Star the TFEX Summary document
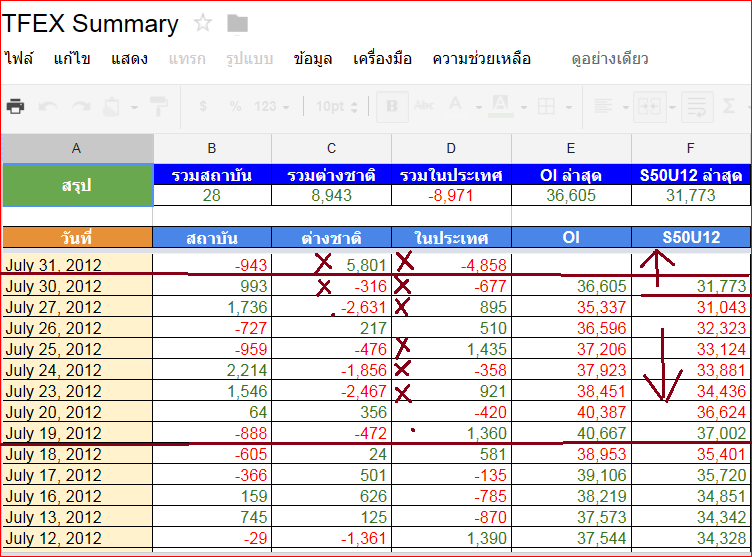This screenshot has width=752, height=557. [x=203, y=23]
